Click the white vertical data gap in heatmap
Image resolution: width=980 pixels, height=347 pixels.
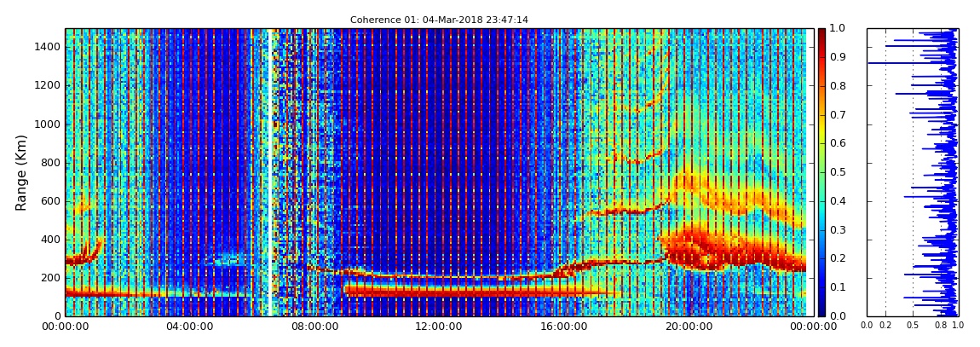268,172
